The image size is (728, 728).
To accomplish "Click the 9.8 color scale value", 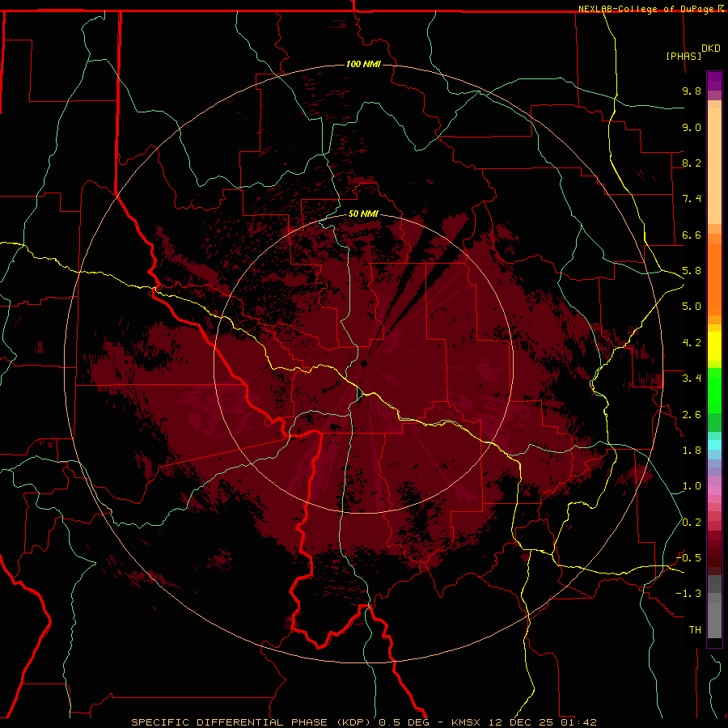I will [x=692, y=91].
